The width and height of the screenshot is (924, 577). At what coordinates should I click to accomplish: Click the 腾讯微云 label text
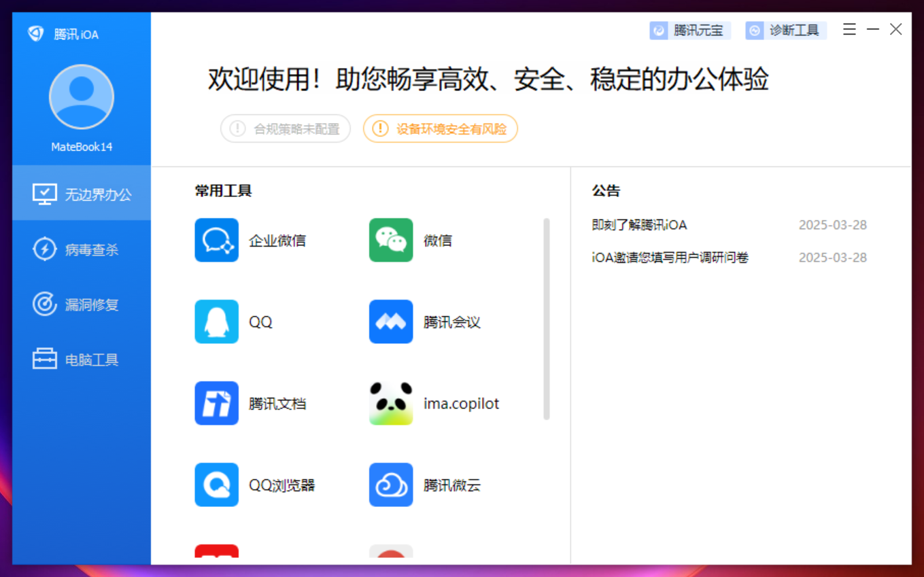click(452, 485)
